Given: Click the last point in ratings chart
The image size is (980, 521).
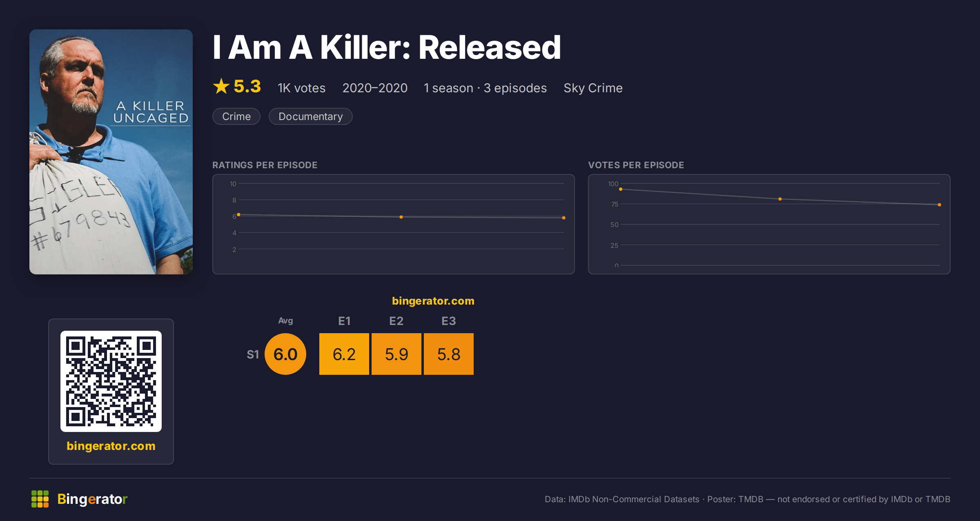Looking at the screenshot, I should pos(564,218).
